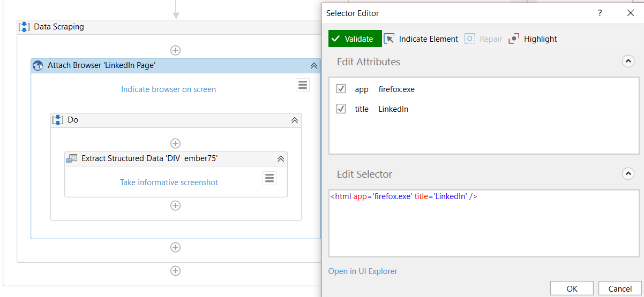The image size is (644, 297).
Task: Open the Attach Browser options menu icon
Action: coord(303,85)
